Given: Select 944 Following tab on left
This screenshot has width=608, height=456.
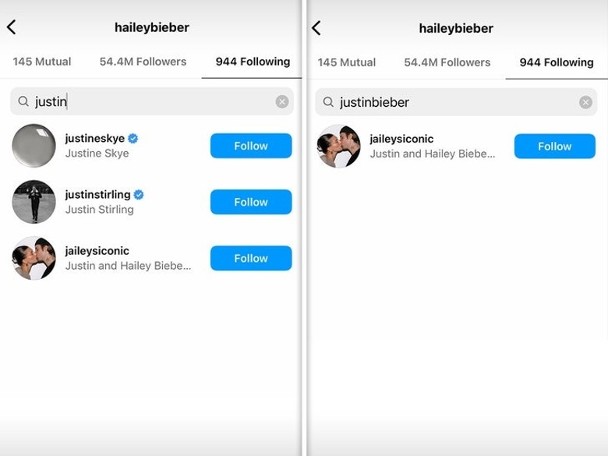Looking at the screenshot, I should tap(253, 62).
